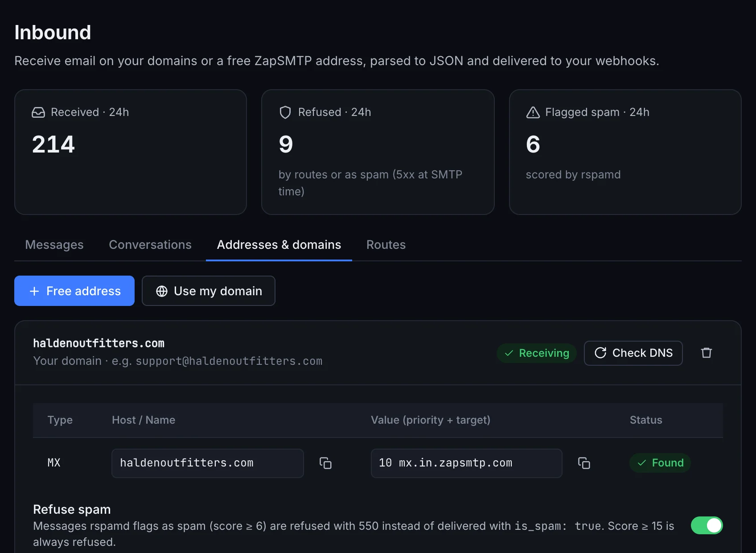Screen dimensions: 756x553
Task: Click the example address support@haldenoutfitters.com
Action: click(x=229, y=361)
